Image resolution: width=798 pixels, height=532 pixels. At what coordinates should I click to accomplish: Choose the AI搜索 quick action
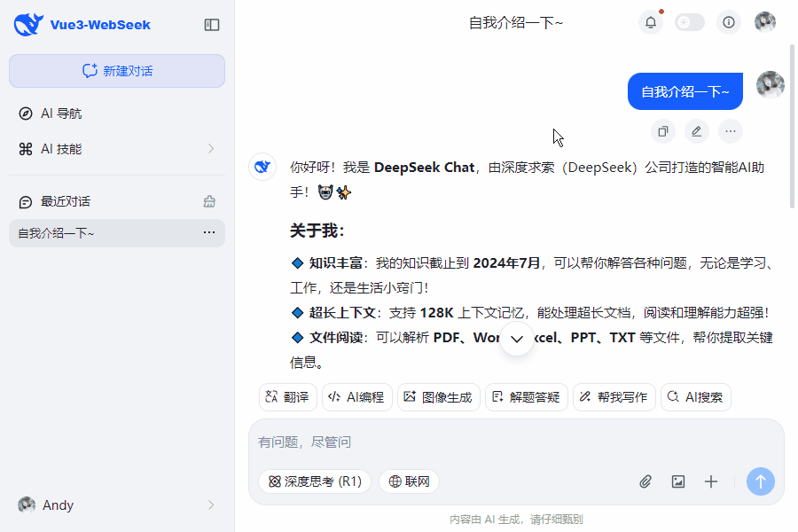click(x=696, y=397)
